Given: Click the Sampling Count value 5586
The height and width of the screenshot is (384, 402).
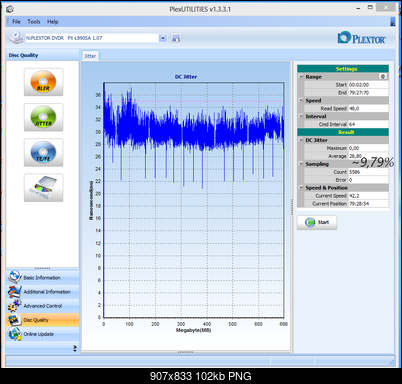Looking at the screenshot, I should 368,172.
